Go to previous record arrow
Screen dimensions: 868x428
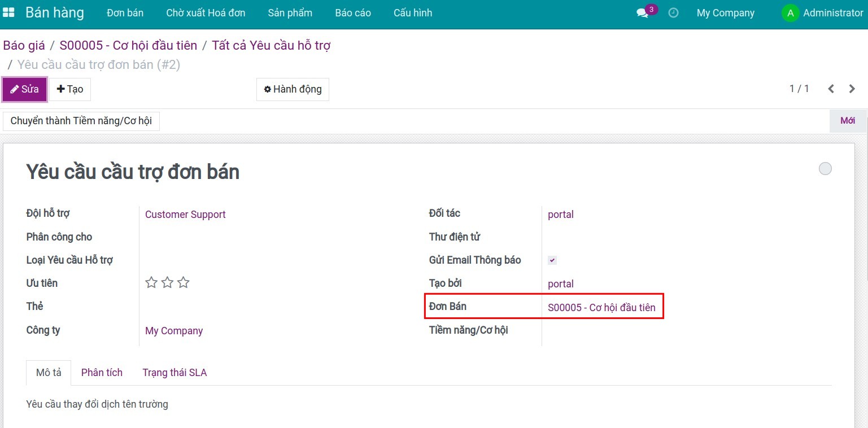(831, 89)
